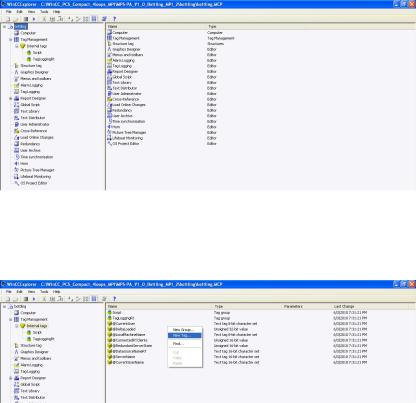Collapse Internal tags node in upper window tree
416x403 pixels.
[x=17, y=46]
